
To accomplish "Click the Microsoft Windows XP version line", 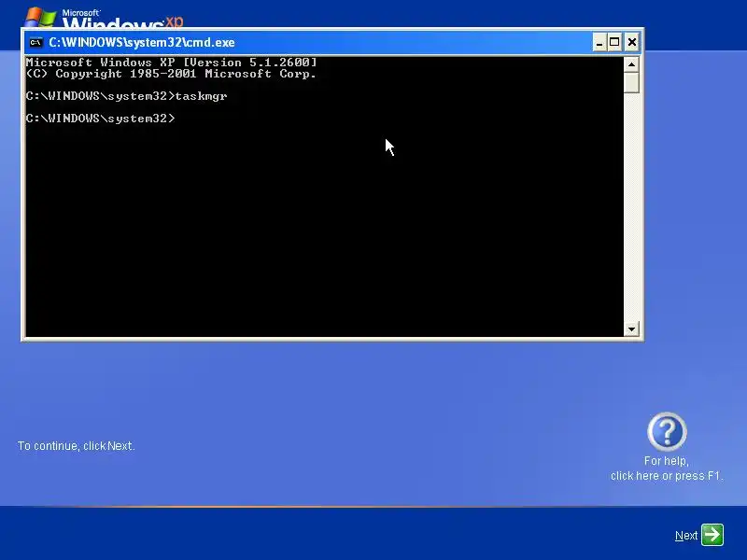I will 171,63.
